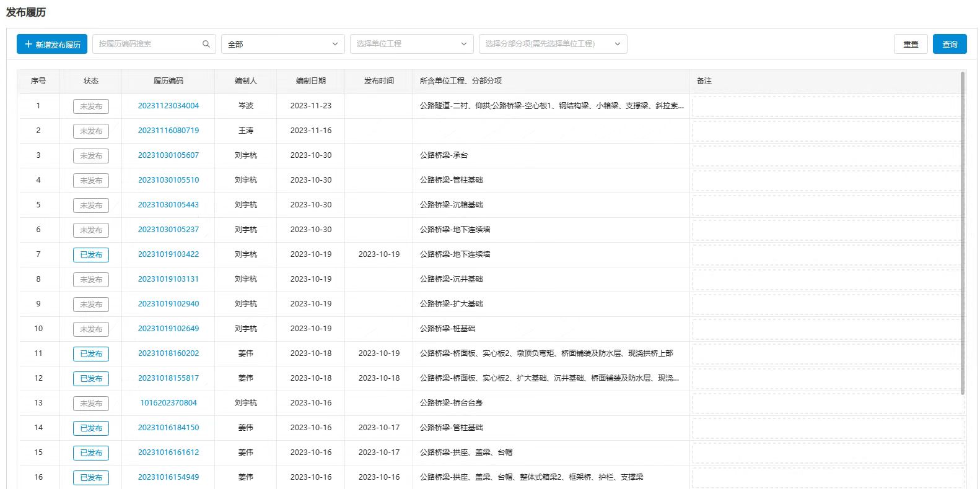The height and width of the screenshot is (489, 980).
Task: Click the 备注 field in row 1
Action: click(x=828, y=106)
